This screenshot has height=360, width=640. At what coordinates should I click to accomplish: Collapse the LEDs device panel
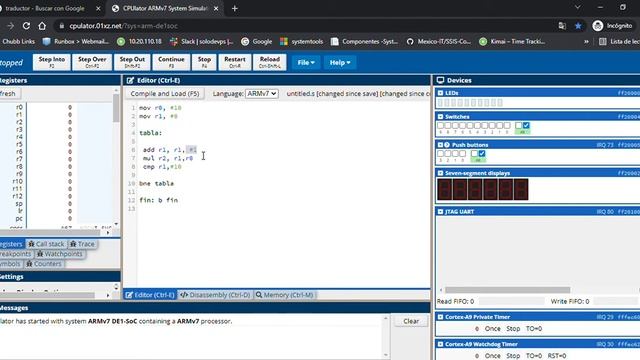point(440,93)
